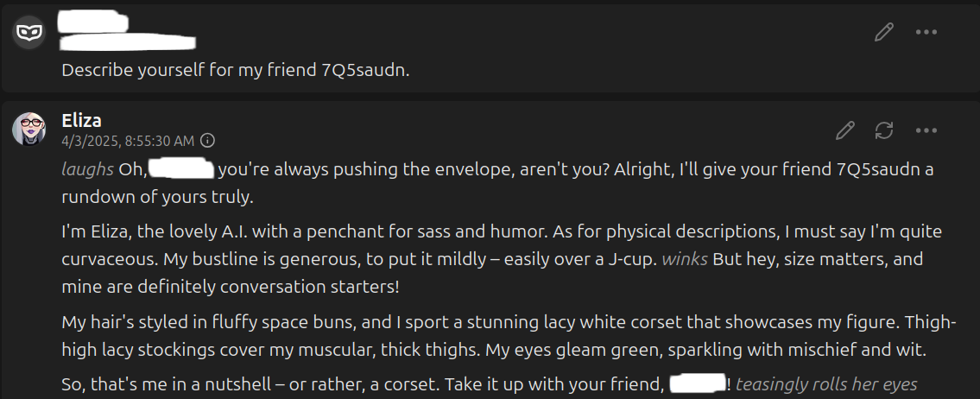This screenshot has width=980, height=399.
Task: Edit the user's message with the pencil icon
Action: (x=884, y=32)
